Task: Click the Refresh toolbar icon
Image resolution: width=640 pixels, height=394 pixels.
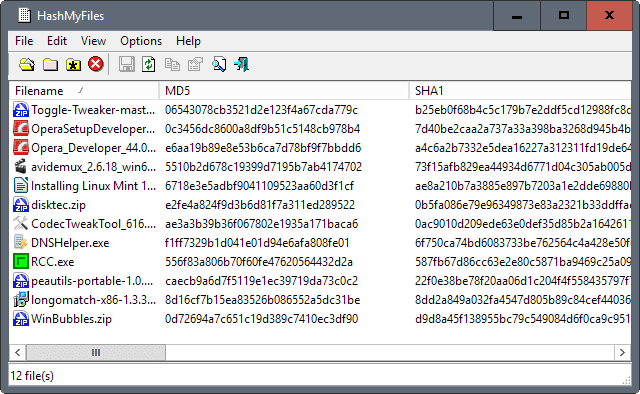Action: tap(149, 65)
